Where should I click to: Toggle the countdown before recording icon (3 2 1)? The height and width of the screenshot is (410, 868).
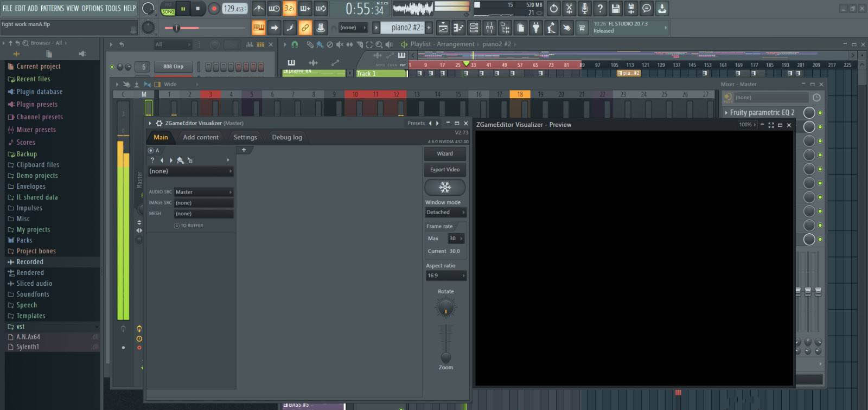(x=290, y=8)
